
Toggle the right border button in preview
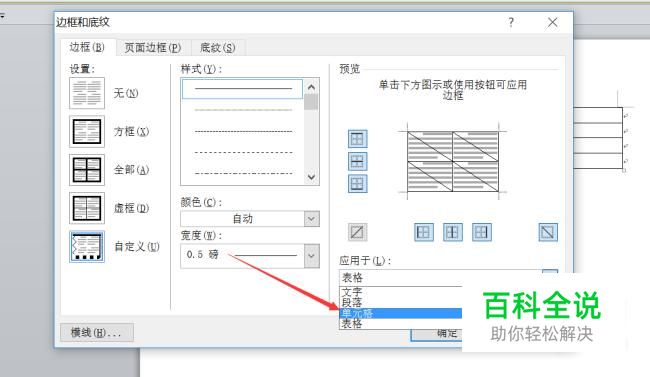pyautogui.click(x=482, y=232)
